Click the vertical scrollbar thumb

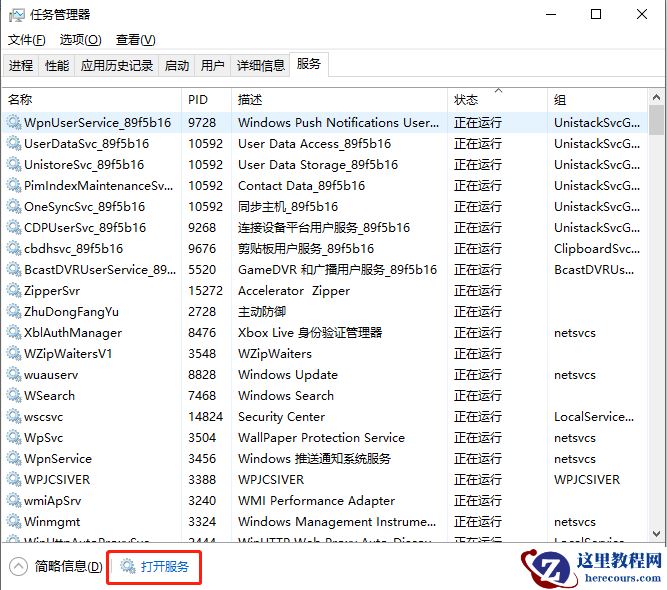click(x=656, y=120)
